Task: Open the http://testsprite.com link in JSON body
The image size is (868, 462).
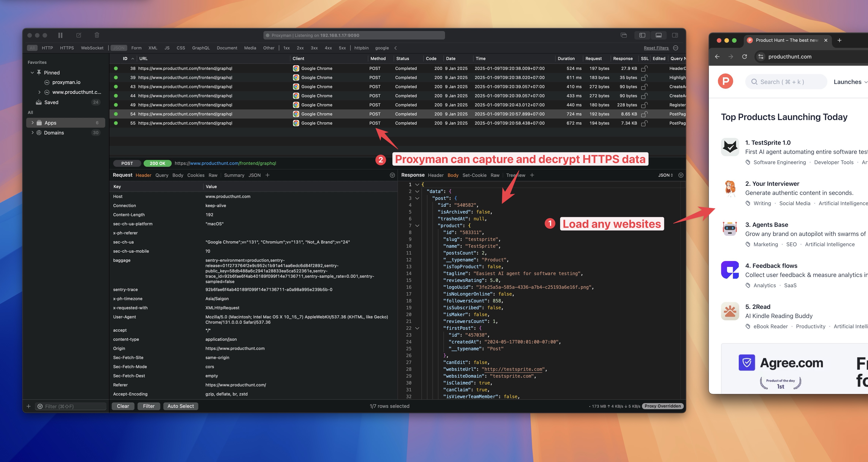Action: 513,369
